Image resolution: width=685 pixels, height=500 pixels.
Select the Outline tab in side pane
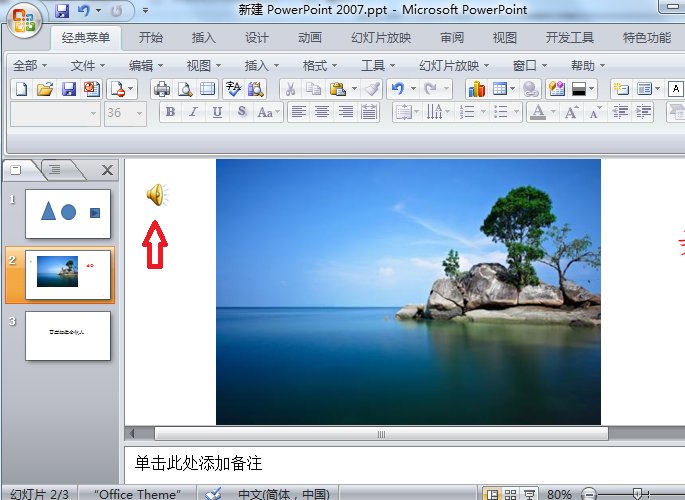pos(55,169)
